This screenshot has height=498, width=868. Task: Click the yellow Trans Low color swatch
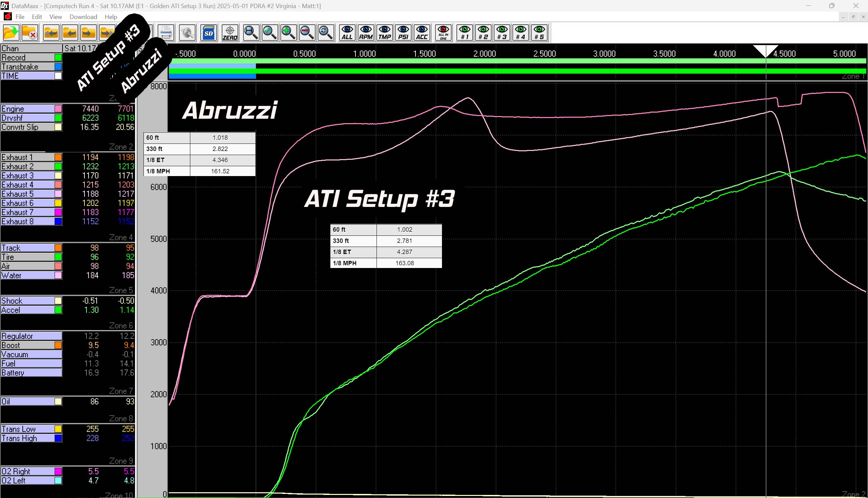[x=58, y=429]
